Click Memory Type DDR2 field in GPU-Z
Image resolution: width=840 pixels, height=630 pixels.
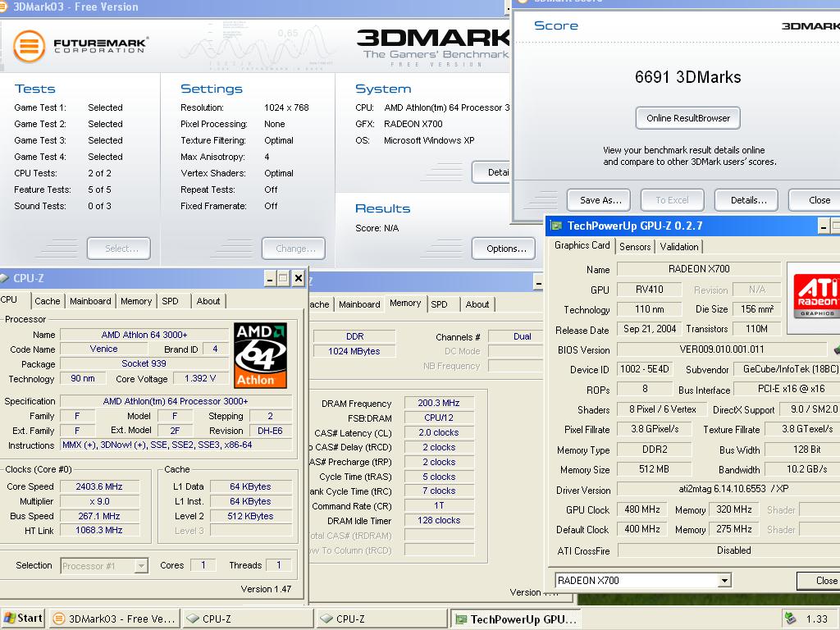coord(654,450)
